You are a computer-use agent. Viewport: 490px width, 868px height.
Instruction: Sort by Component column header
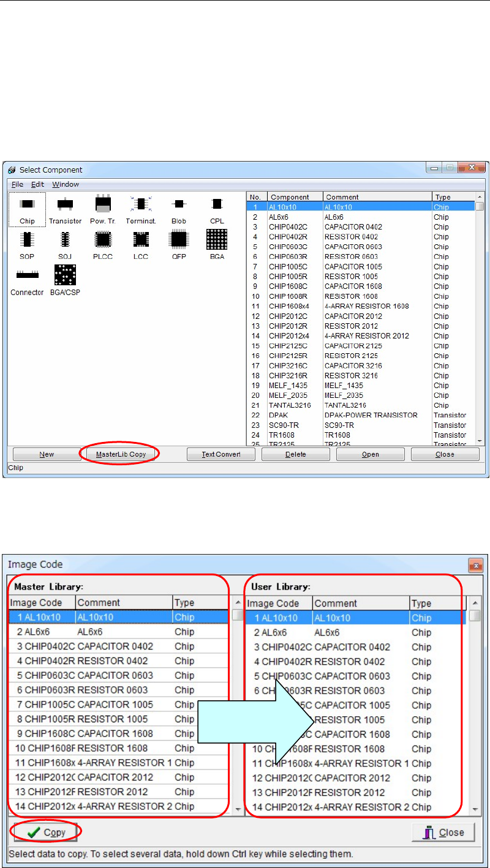295,197
